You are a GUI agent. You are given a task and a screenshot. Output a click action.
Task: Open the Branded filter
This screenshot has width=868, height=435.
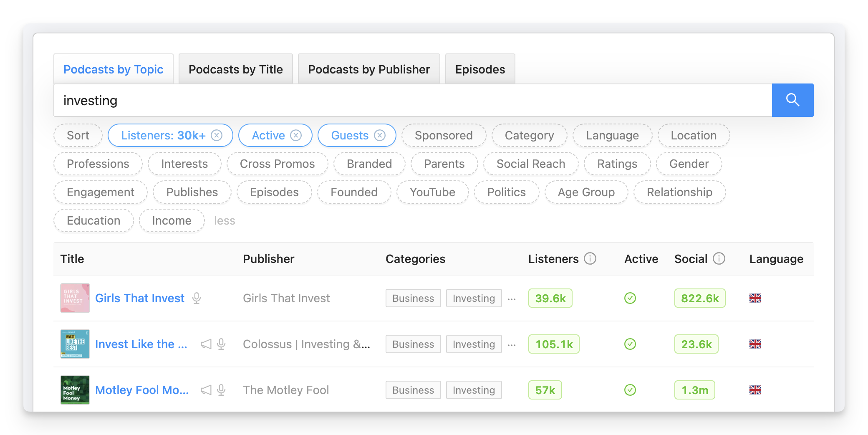[x=369, y=164]
